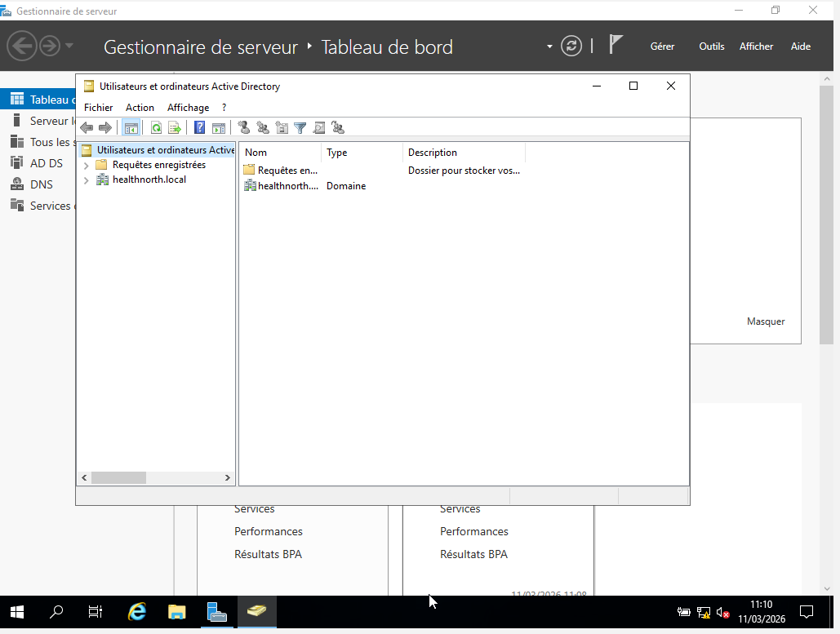
Task: Open the Affichage menu
Action: [x=188, y=107]
